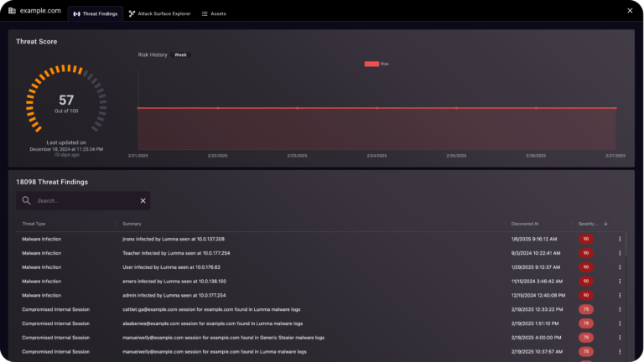Open row menu for Generic Stealer session finding
644x362 pixels.
point(620,338)
